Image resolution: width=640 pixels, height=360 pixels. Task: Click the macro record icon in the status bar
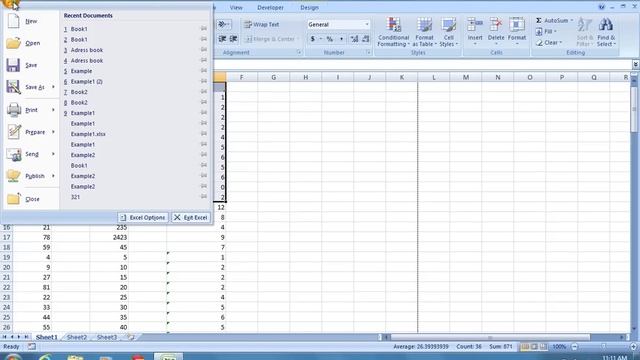point(32,347)
